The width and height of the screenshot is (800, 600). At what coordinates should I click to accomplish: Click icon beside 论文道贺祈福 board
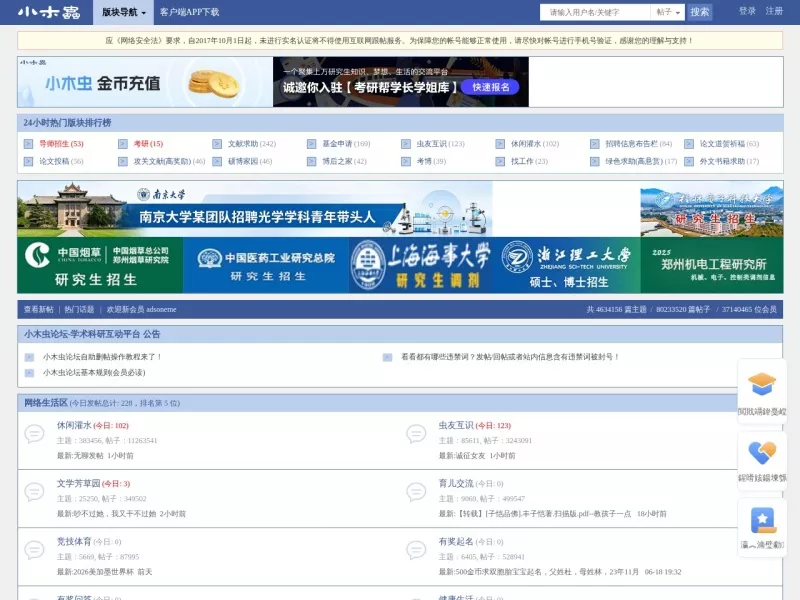coord(689,144)
